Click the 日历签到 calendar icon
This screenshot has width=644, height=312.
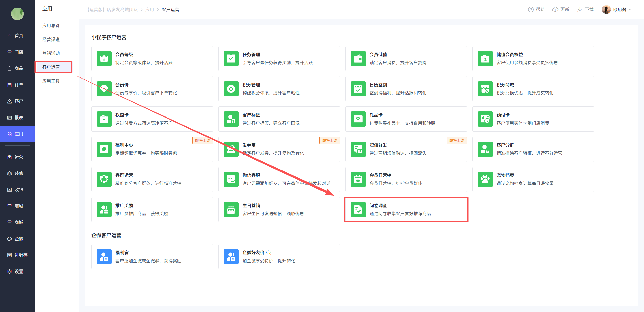(358, 89)
